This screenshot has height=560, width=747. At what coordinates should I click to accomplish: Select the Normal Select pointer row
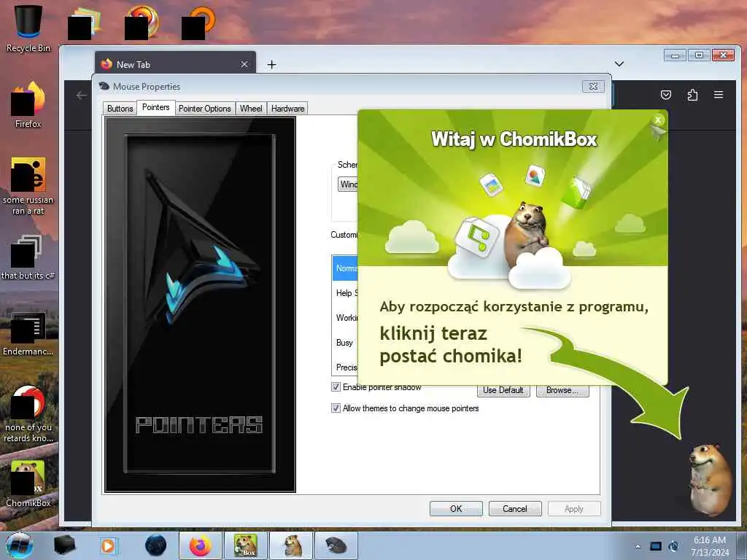coord(345,268)
